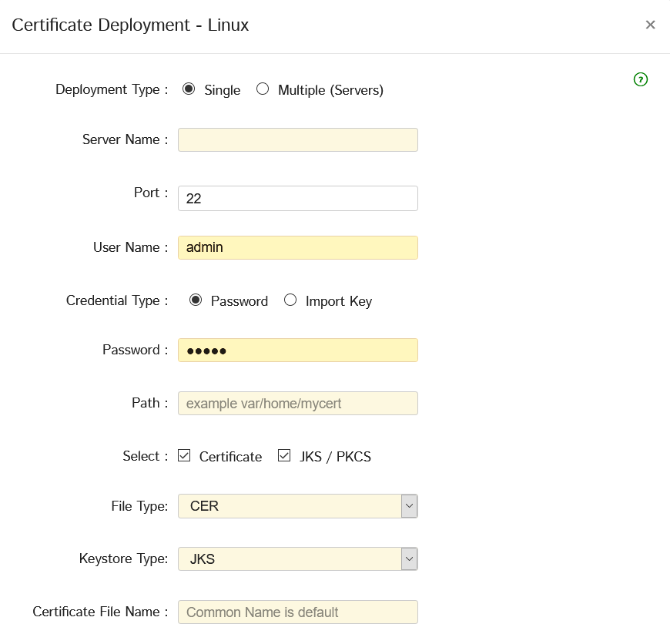This screenshot has height=644, width=670.
Task: Click the Keystore Type dropdown arrow button
Action: [x=410, y=559]
